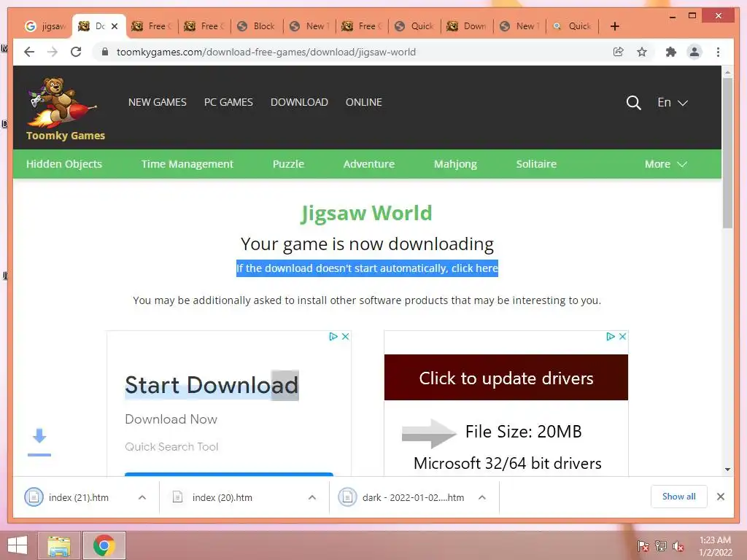Click the share page icon in address bar

pyautogui.click(x=619, y=52)
